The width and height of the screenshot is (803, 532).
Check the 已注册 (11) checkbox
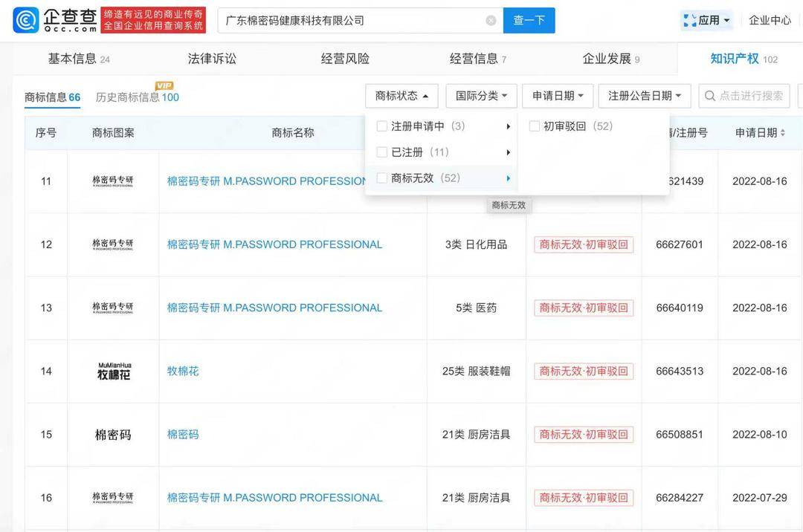click(x=381, y=152)
